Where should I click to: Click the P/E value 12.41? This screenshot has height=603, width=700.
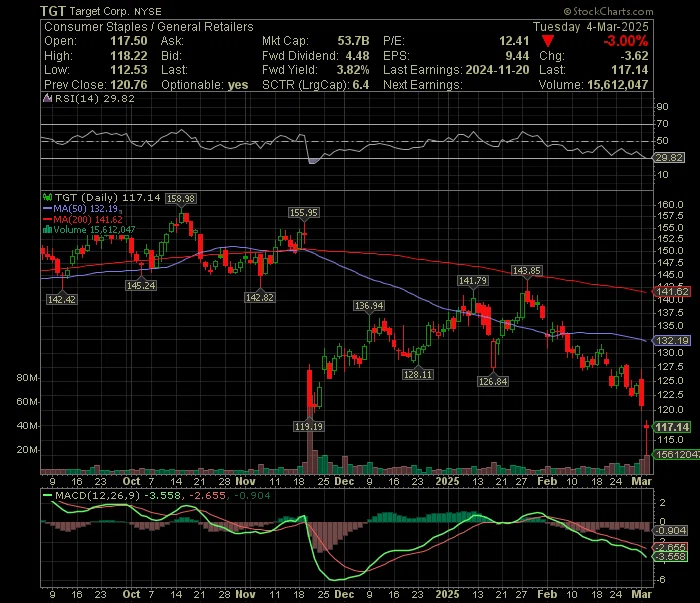(x=514, y=41)
